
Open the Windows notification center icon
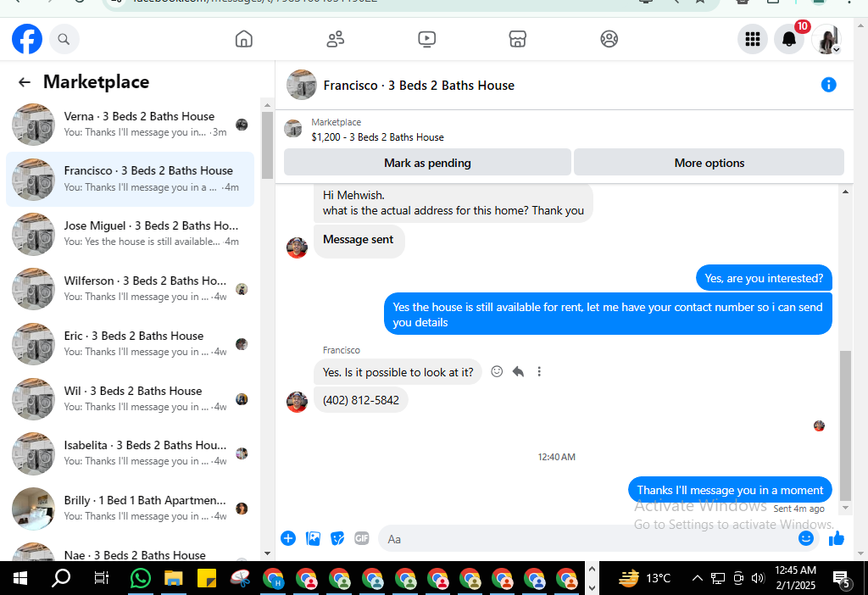842,579
